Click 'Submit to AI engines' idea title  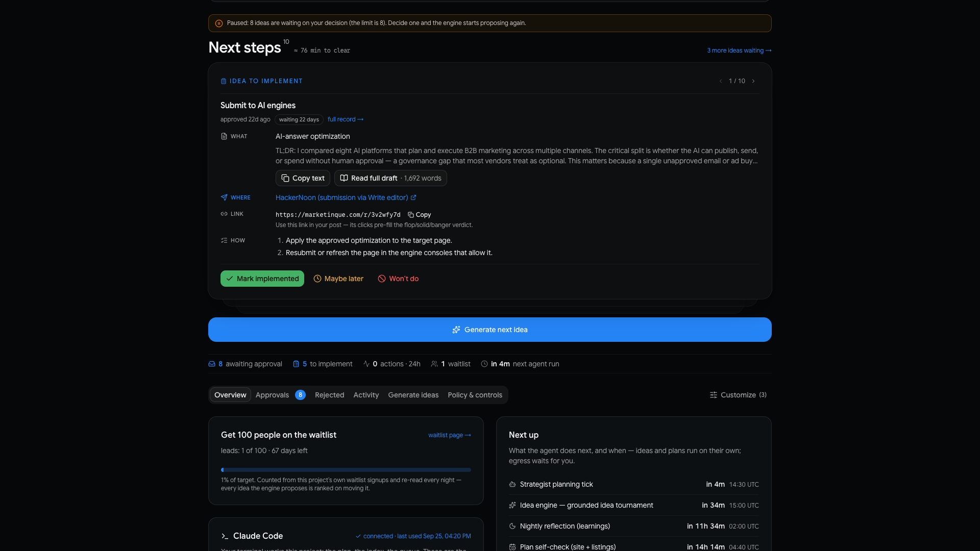click(258, 105)
